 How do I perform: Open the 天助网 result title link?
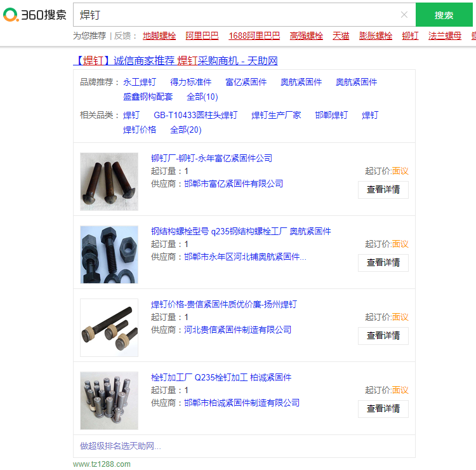(x=176, y=61)
